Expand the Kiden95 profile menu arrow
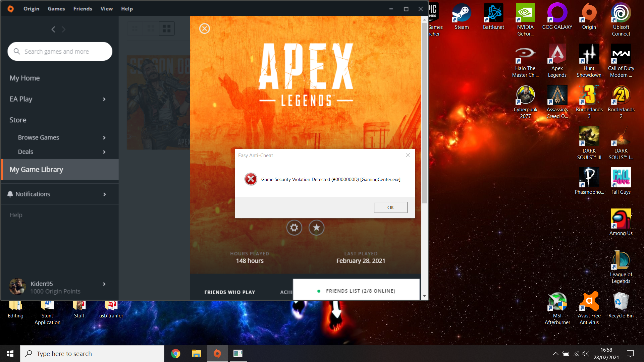The height and width of the screenshot is (362, 644). click(x=104, y=284)
